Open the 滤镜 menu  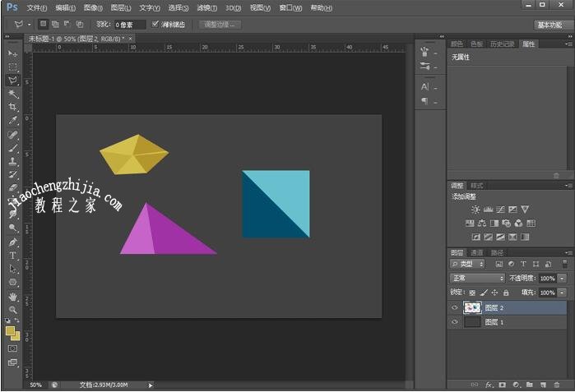tap(205, 7)
